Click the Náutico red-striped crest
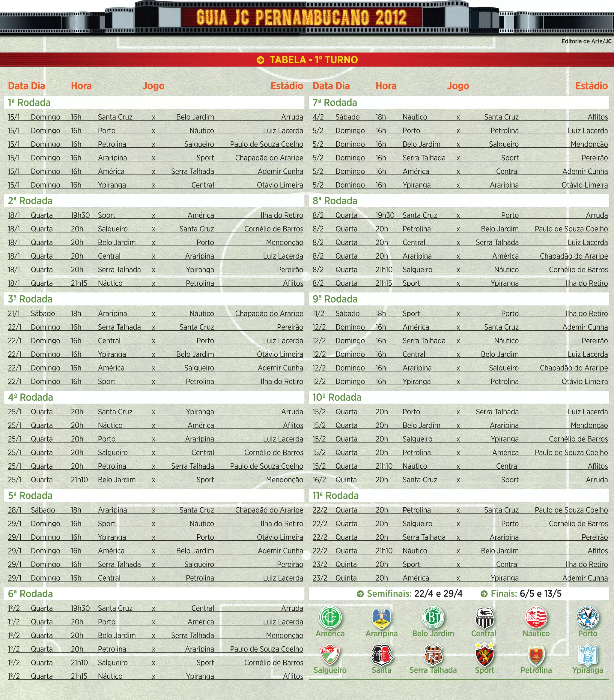 click(x=536, y=618)
